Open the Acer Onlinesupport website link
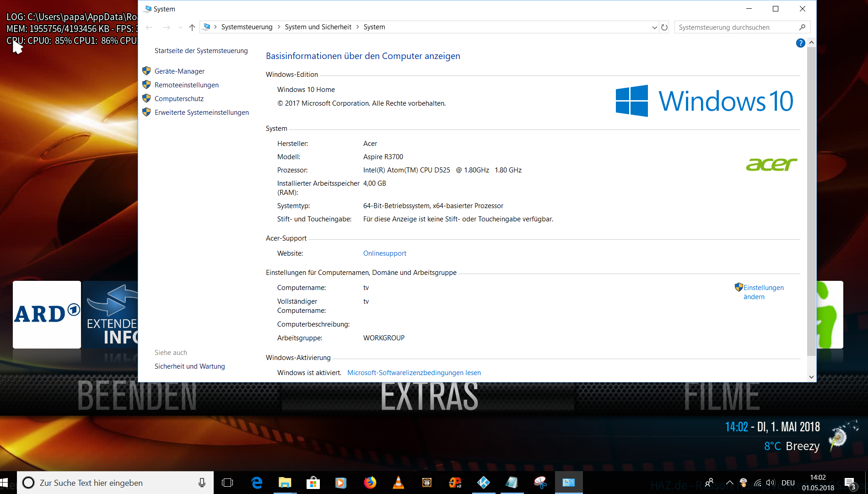868x494 pixels. point(385,253)
